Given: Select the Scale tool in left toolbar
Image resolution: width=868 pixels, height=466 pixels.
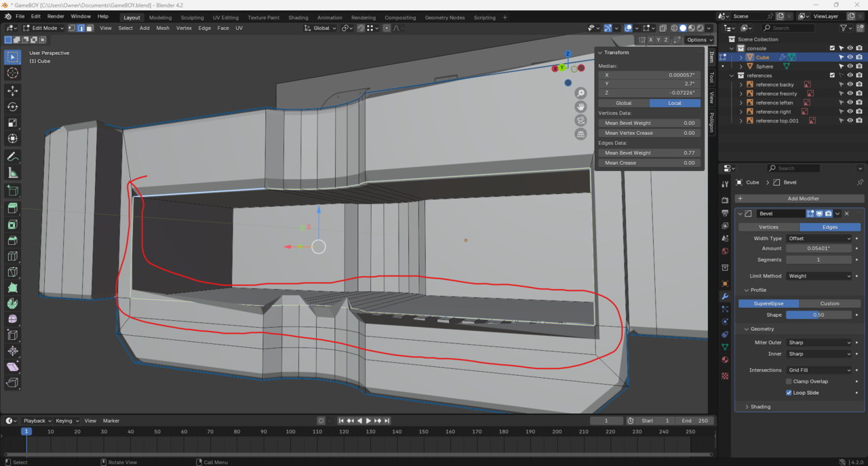Looking at the screenshot, I should [12, 123].
